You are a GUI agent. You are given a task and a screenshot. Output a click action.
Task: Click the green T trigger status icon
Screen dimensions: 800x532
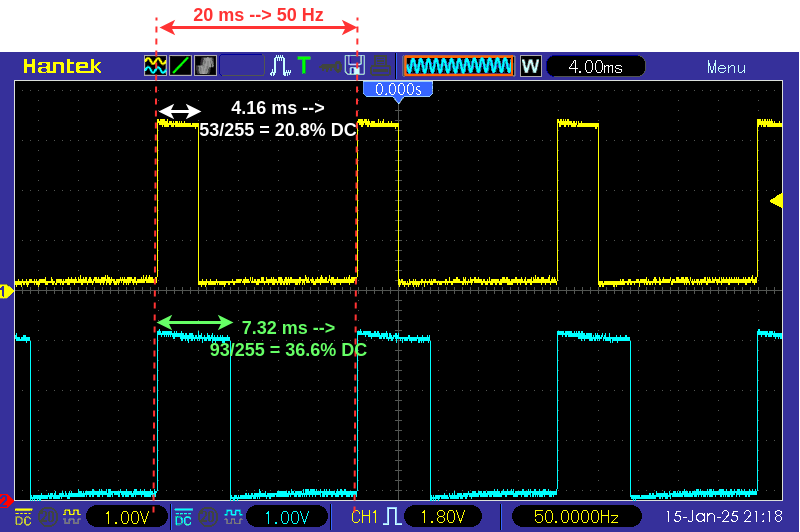[x=304, y=66]
